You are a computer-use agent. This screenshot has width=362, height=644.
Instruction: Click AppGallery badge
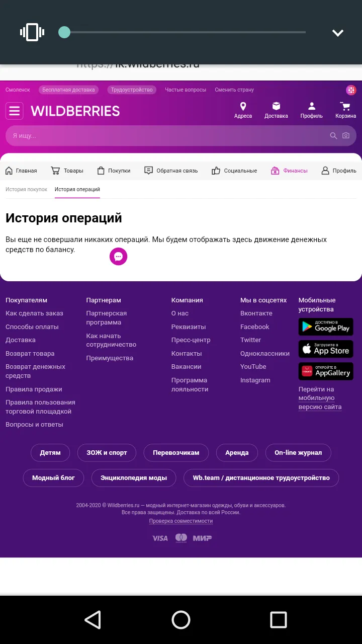pyautogui.click(x=326, y=371)
